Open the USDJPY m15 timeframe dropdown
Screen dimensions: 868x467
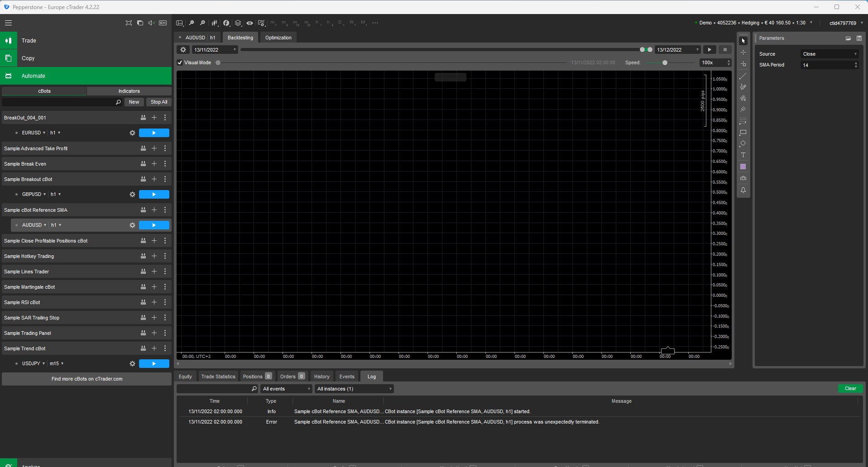pos(57,363)
